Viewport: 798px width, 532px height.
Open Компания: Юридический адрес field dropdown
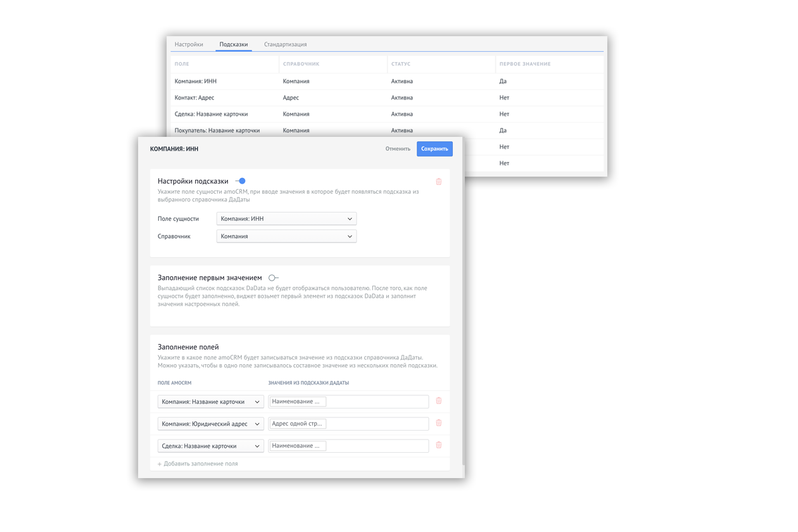point(210,424)
